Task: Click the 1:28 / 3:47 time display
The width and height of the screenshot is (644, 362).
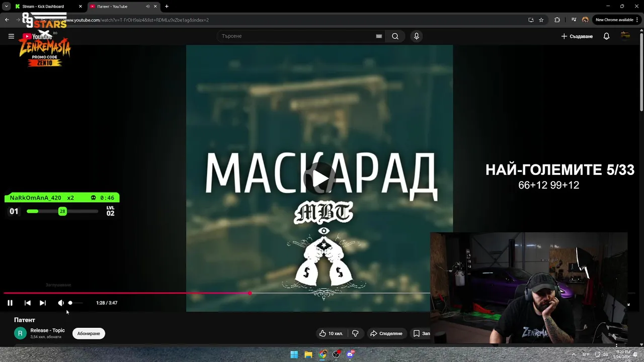Action: coord(107,303)
